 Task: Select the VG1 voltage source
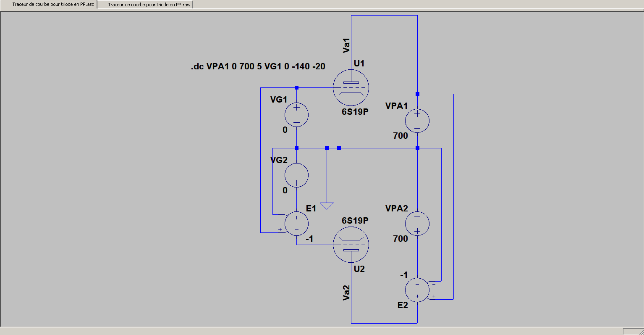point(297,115)
